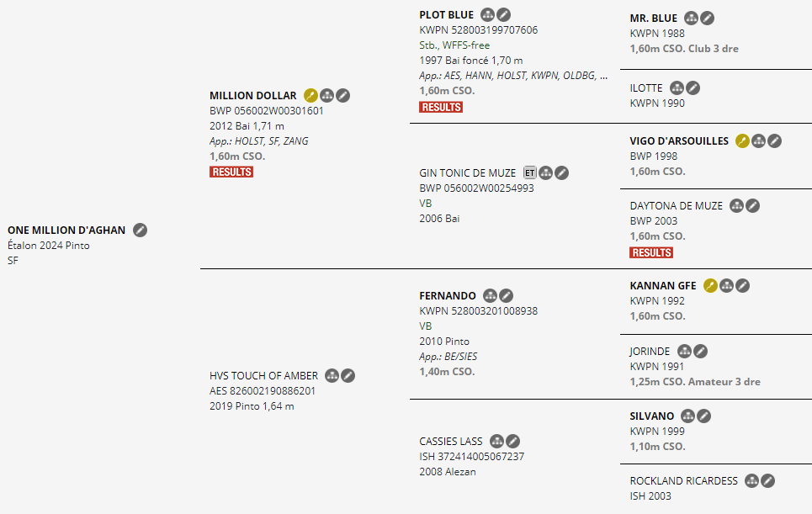The height and width of the screenshot is (514, 812).
Task: Click the progeny icon beside DAYTONA DE MUZE
Action: coord(736,205)
